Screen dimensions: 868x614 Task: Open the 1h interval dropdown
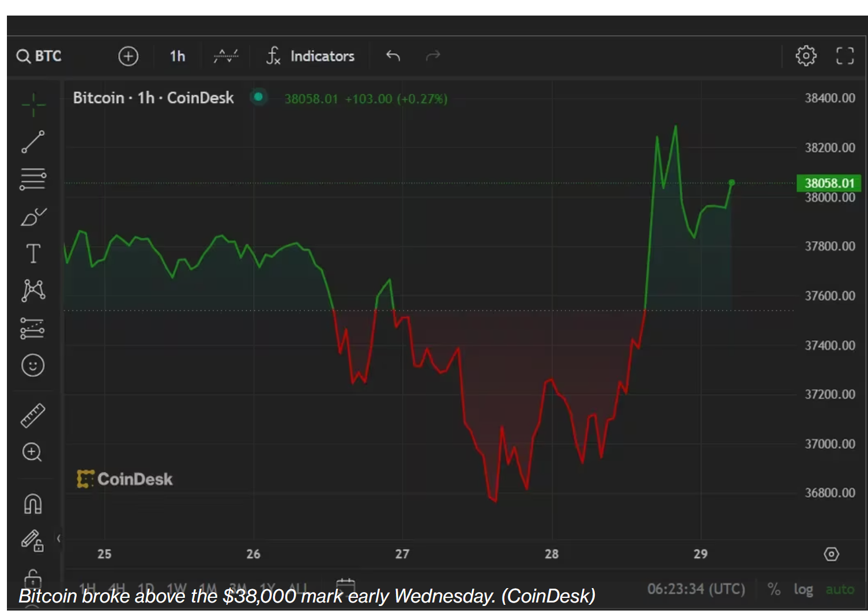click(177, 56)
